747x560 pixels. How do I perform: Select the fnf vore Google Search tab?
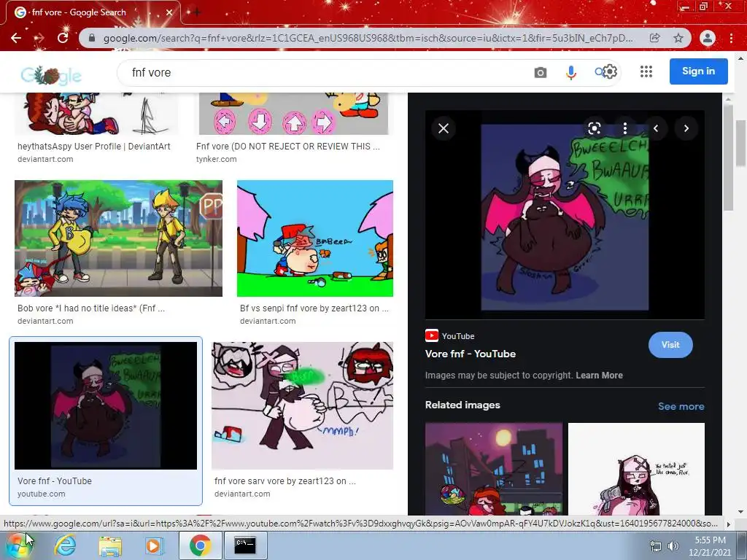tap(93, 12)
